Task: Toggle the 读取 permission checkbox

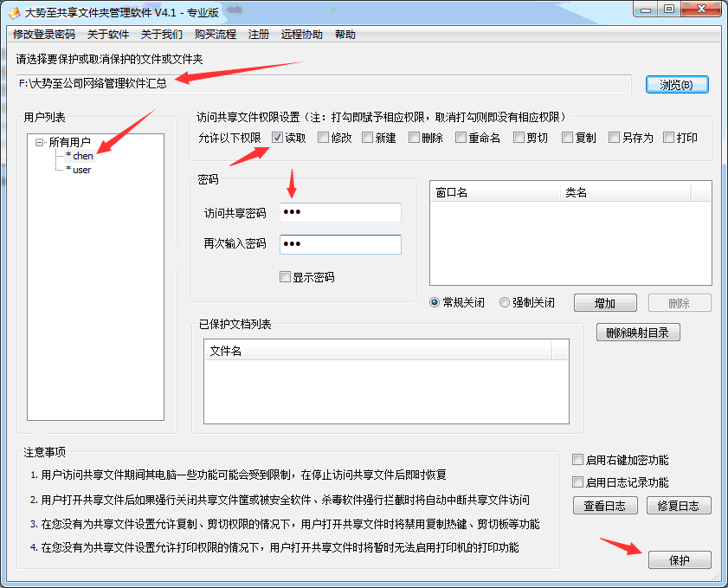Action: [x=277, y=137]
